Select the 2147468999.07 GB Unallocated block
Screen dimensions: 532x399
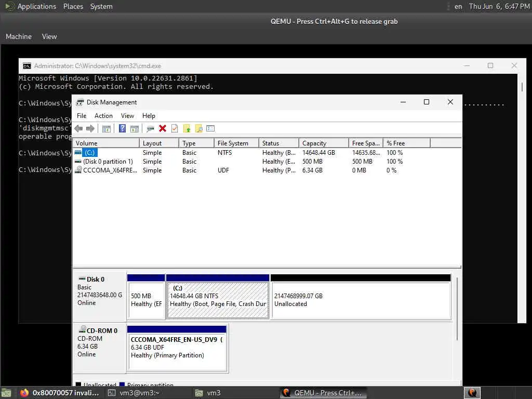(x=361, y=297)
